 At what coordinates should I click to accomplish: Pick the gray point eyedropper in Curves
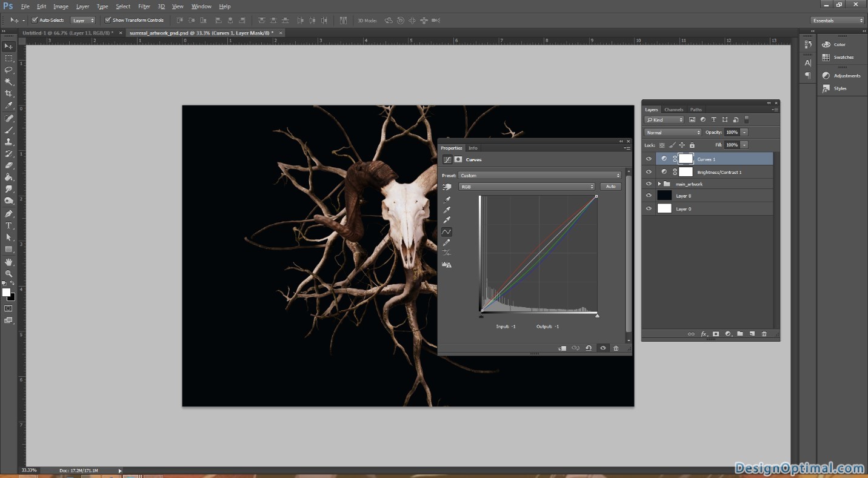[447, 210]
